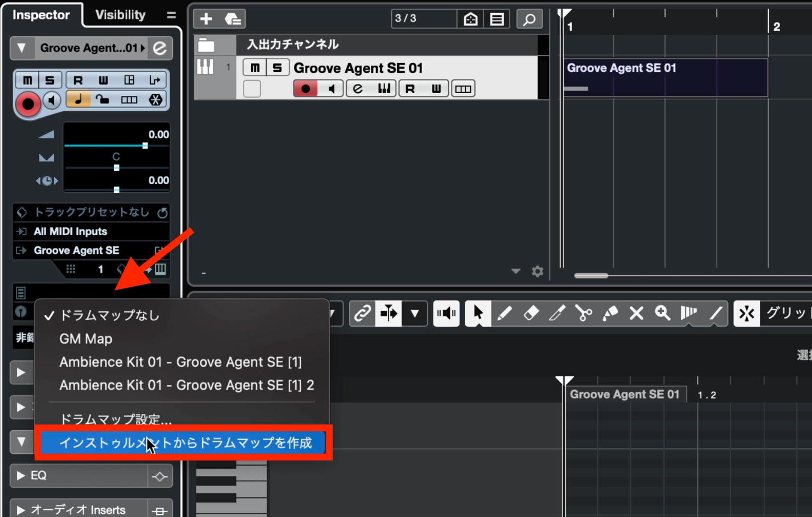Open Edit Instrument keyboard icon on track row
Image resolution: width=812 pixels, height=517 pixels.
384,88
